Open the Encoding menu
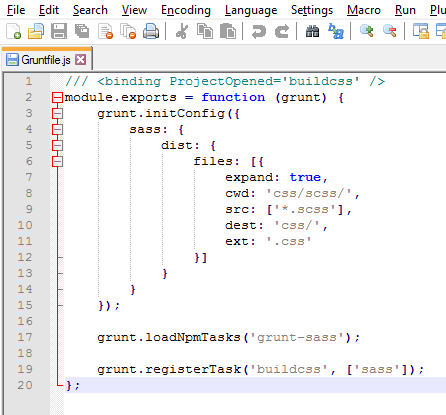 186,10
